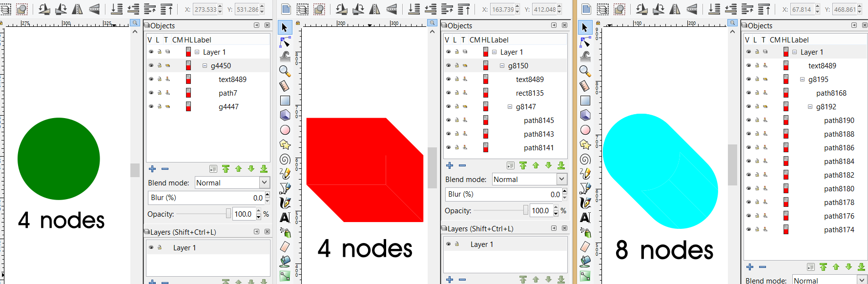
Task: Click the Paint Bucket tool beside cyan shape
Action: (585, 262)
